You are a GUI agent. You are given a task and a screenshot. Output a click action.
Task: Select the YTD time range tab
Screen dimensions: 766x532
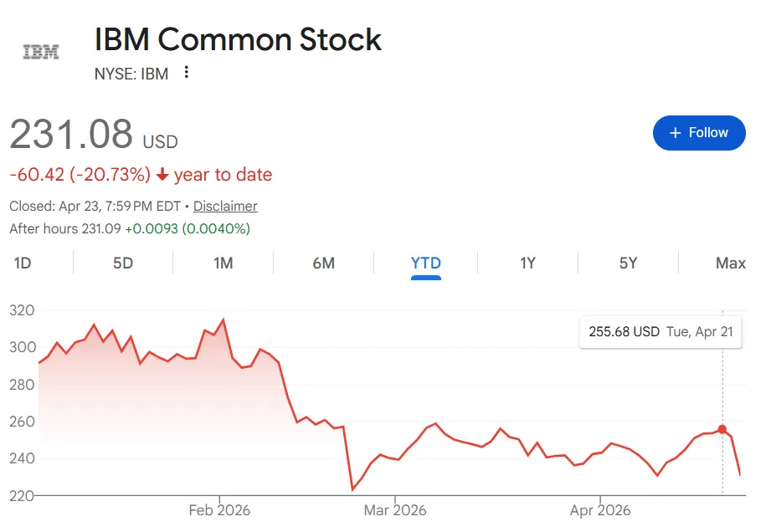426,263
